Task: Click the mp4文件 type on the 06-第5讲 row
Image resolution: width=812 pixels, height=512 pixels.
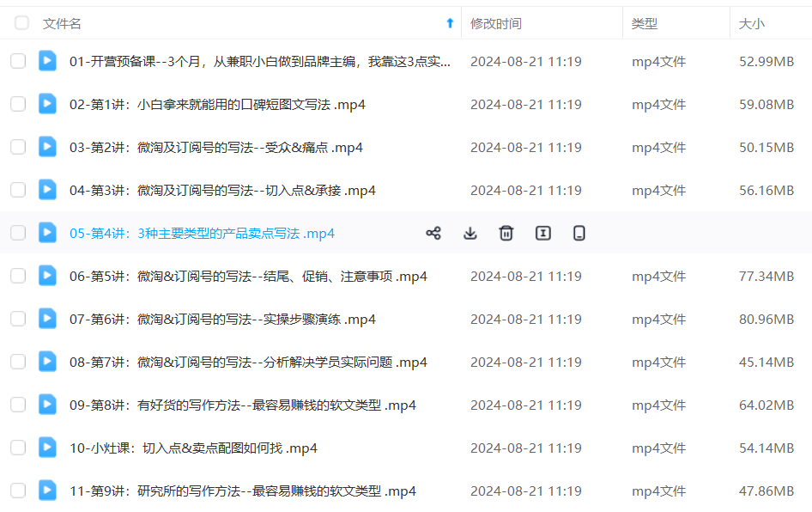Action: 658,277
